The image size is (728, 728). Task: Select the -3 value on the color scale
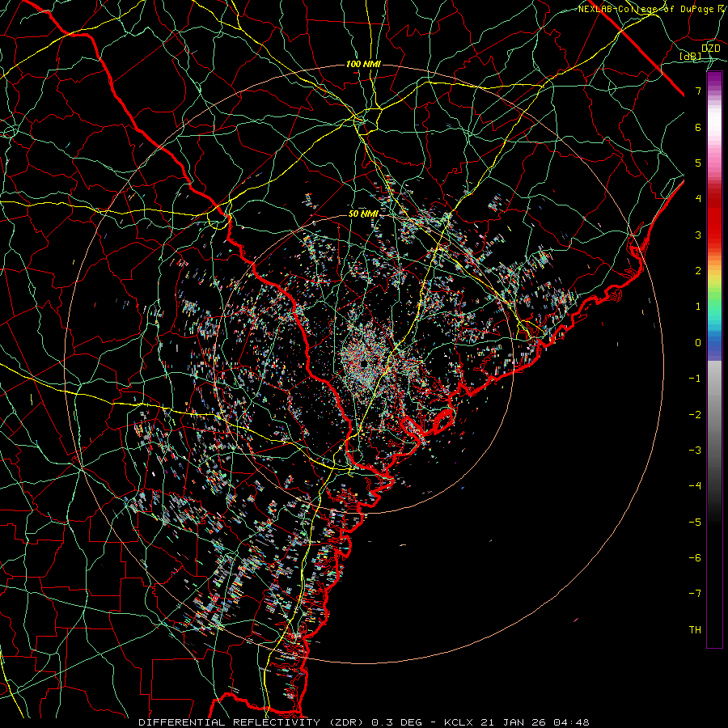click(x=695, y=451)
